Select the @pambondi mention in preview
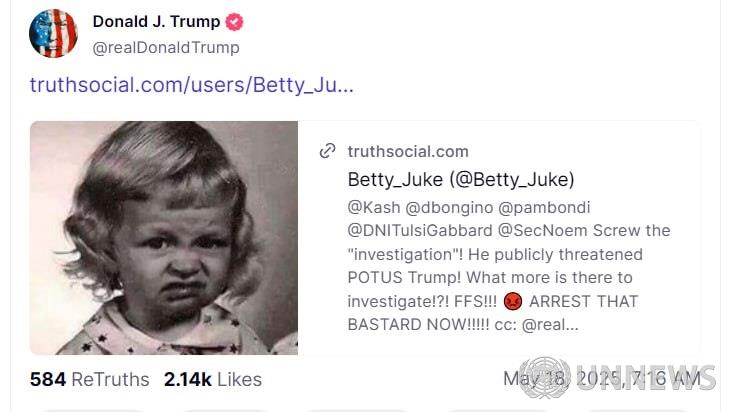The image size is (731, 412). tap(544, 207)
